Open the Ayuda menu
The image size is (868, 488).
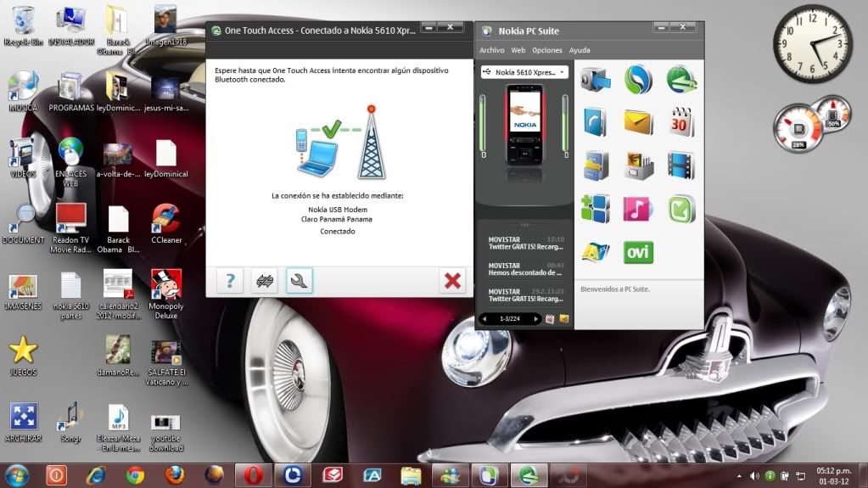(580, 50)
